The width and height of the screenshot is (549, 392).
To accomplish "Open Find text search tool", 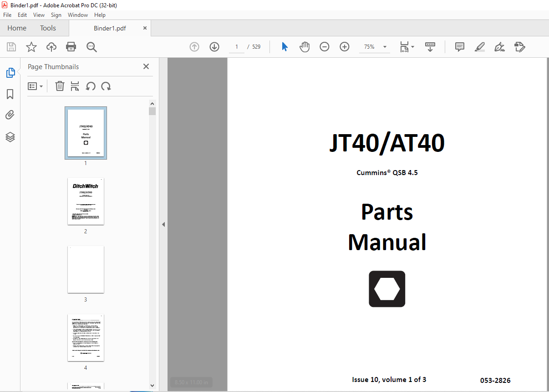I will tap(91, 47).
